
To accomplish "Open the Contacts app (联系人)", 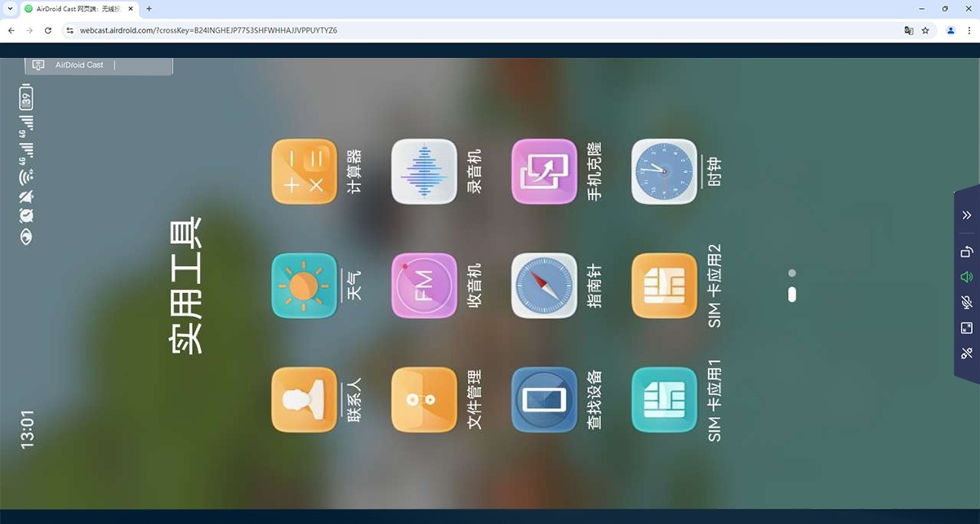I will (x=304, y=400).
